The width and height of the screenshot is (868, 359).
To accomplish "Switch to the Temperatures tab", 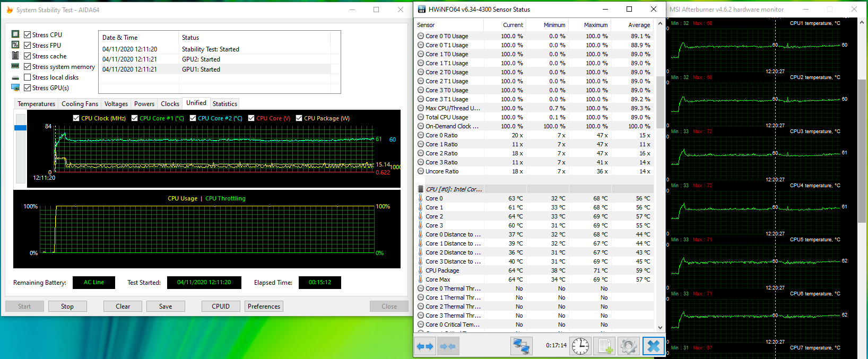I will tap(36, 104).
